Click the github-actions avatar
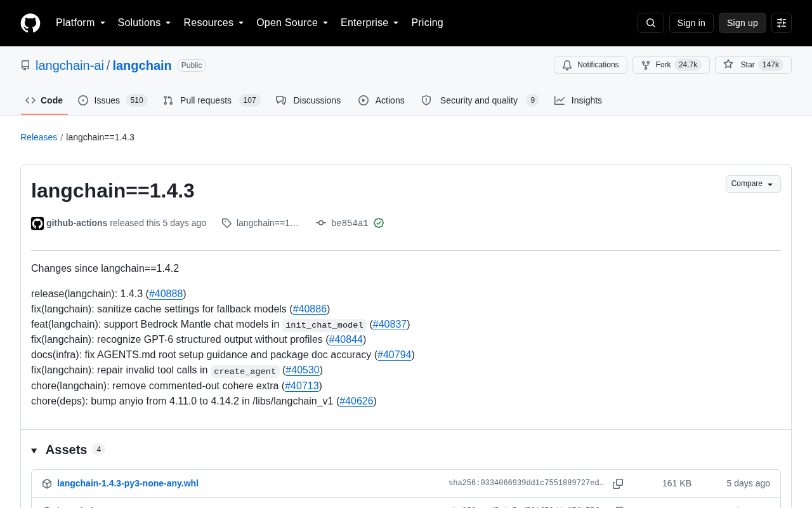The height and width of the screenshot is (508, 812). click(37, 224)
